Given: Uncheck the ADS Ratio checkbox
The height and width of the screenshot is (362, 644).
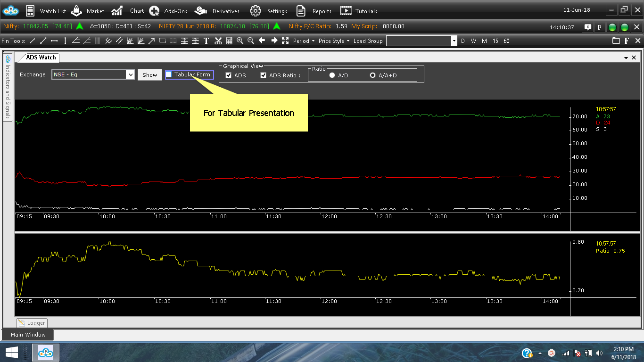Looking at the screenshot, I should point(264,75).
